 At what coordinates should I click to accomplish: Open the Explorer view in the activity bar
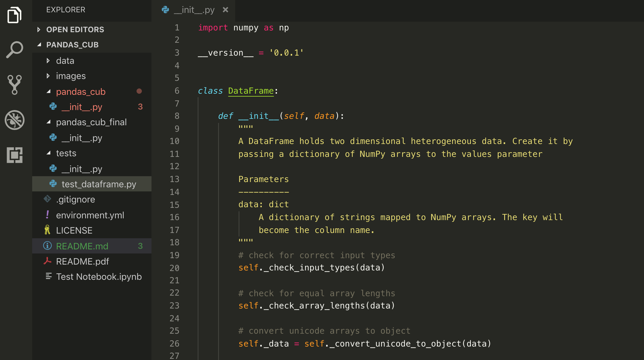(x=15, y=15)
